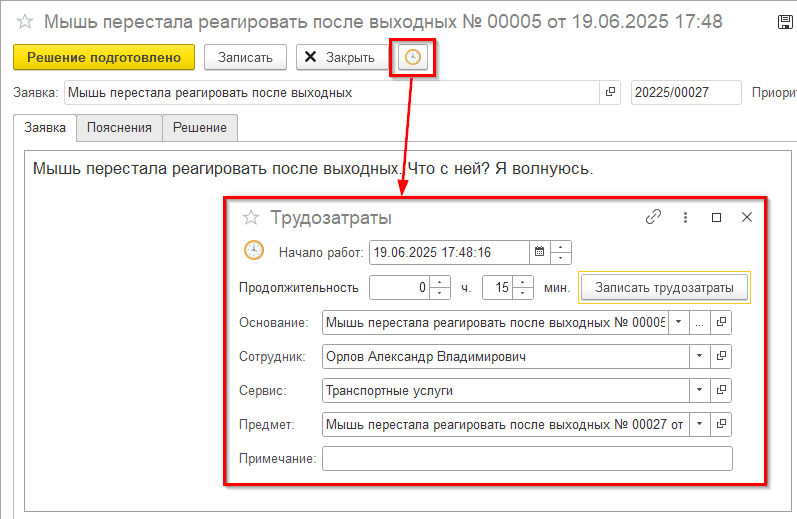The width and height of the screenshot is (797, 519).
Task: Click Записать трудозатраты button
Action: 664,288
